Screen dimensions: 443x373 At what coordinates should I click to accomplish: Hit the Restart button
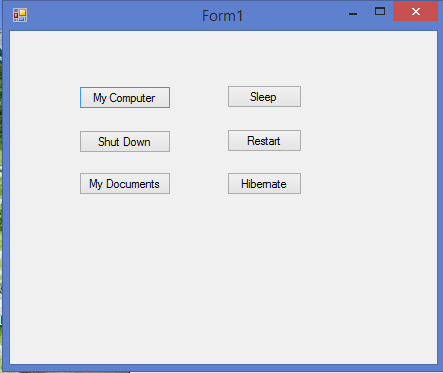click(264, 141)
